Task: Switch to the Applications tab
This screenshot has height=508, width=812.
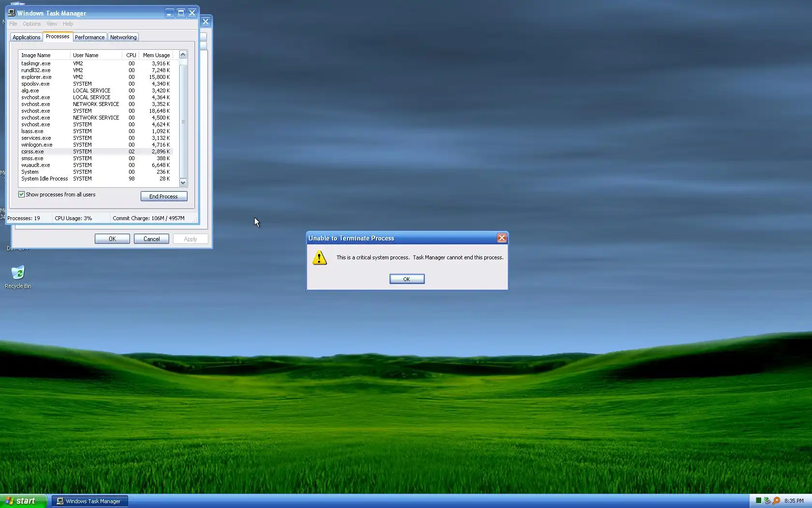Action: 27,37
